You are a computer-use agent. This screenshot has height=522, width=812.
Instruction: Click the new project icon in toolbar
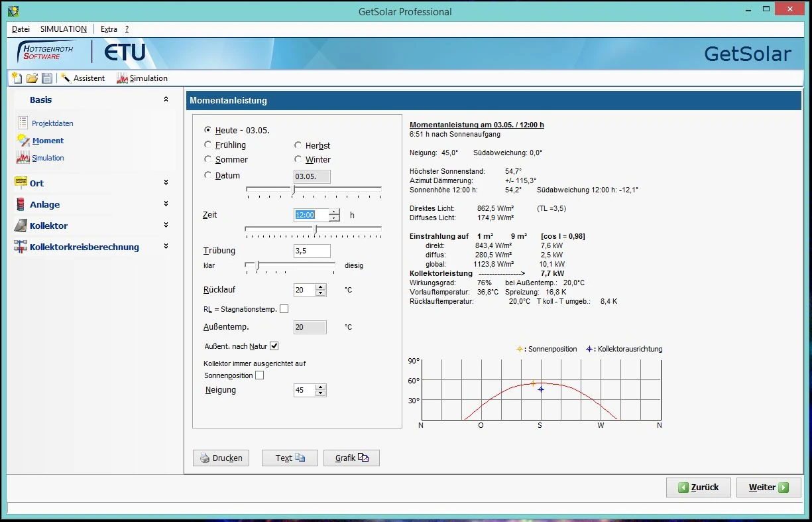[17, 78]
